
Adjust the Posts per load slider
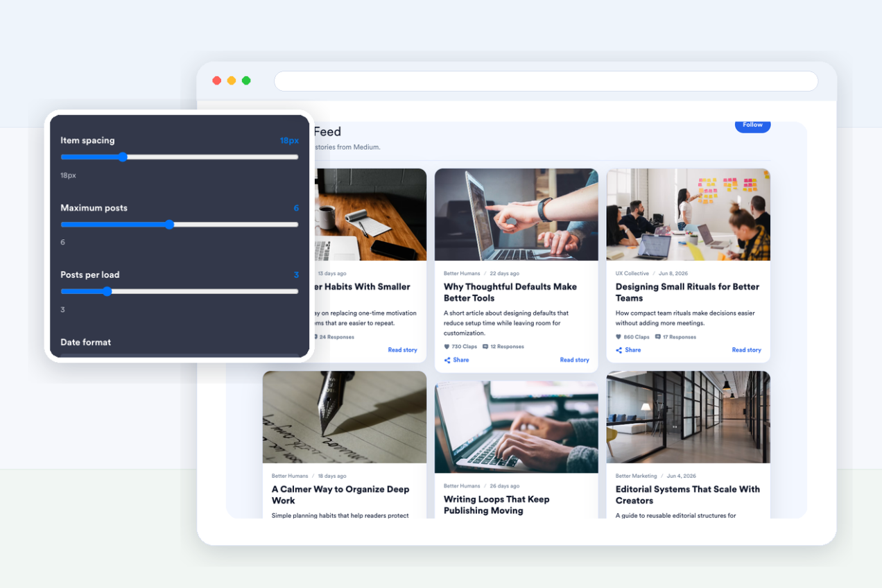coord(180,292)
